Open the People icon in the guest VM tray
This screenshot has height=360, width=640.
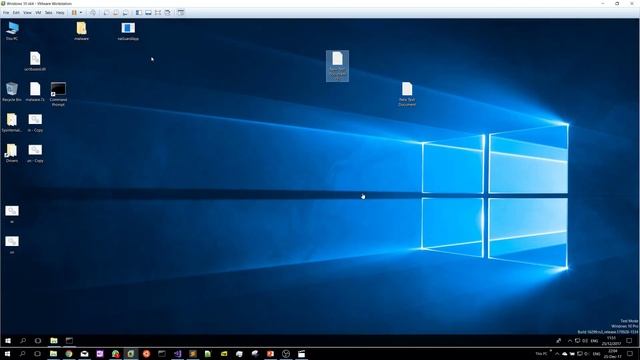(x=559, y=341)
